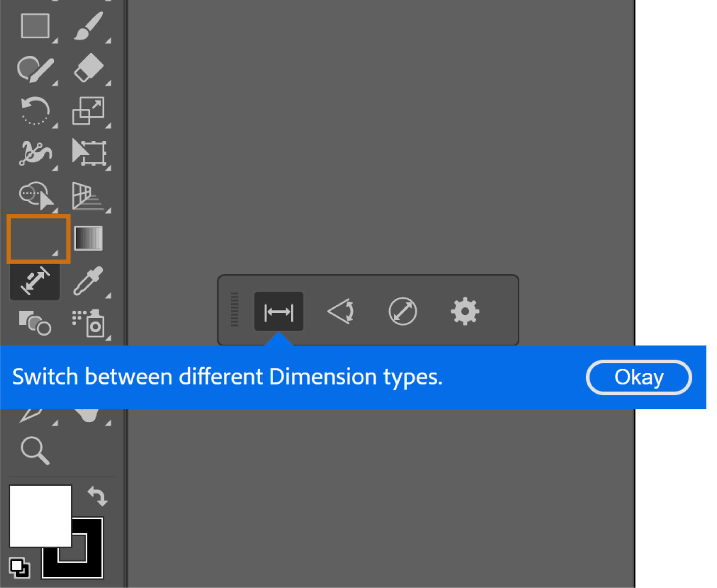
Task: Swap fill and stroke colors arrow
Action: coord(98,496)
